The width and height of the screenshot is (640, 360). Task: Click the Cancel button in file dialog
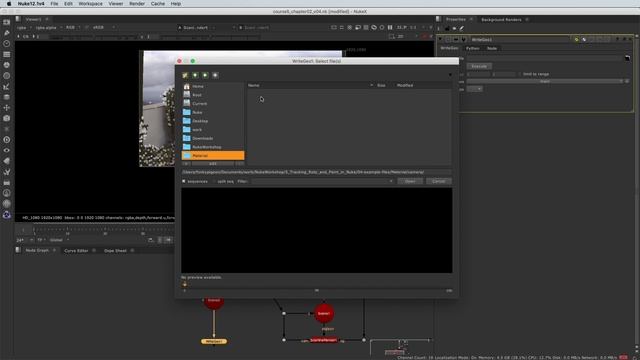(x=439, y=181)
